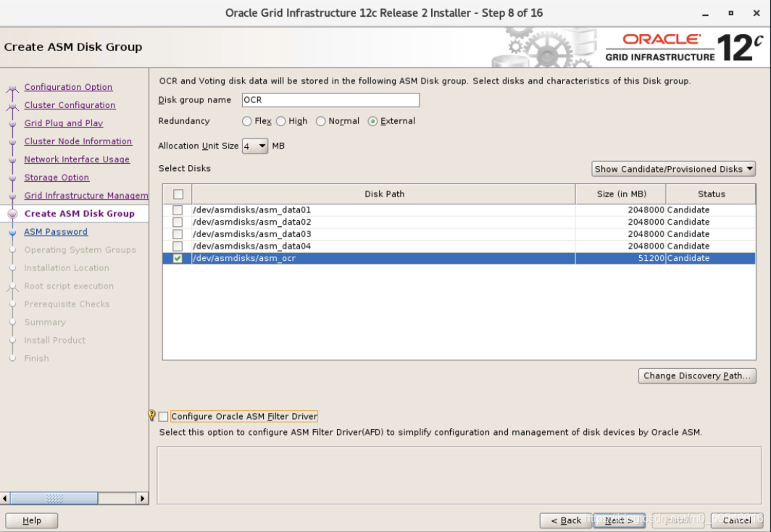Check the asm_data02 disk checkbox
Screen dimensions: 771x532
coord(178,223)
